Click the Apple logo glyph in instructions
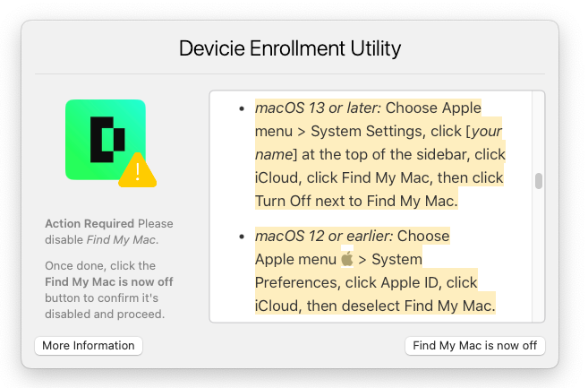This screenshot has width=588, height=388. point(347,259)
